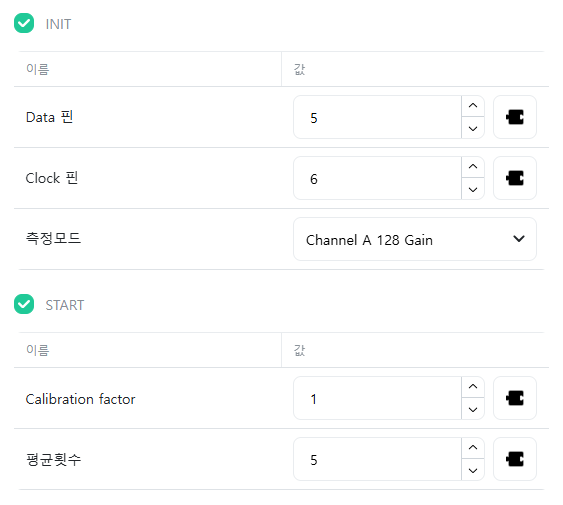Viewport: 563px width, 505px height.
Task: Select the 평균횟수 value input field
Action: pyautogui.click(x=377, y=459)
